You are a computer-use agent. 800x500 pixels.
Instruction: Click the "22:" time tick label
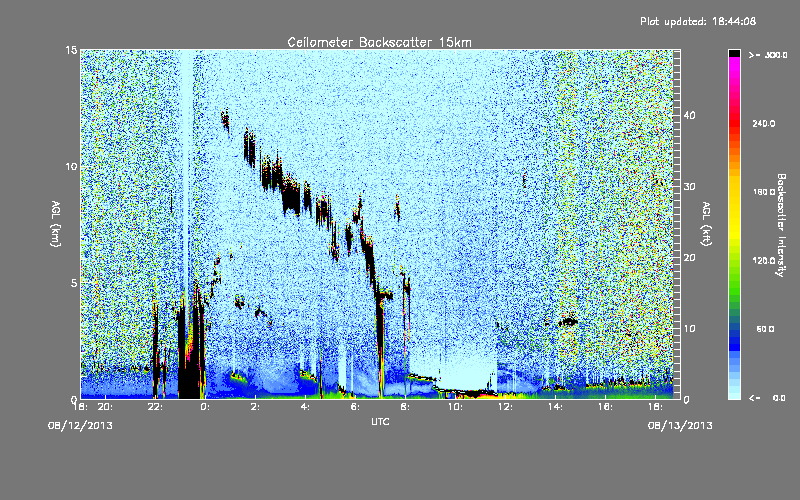(155, 407)
